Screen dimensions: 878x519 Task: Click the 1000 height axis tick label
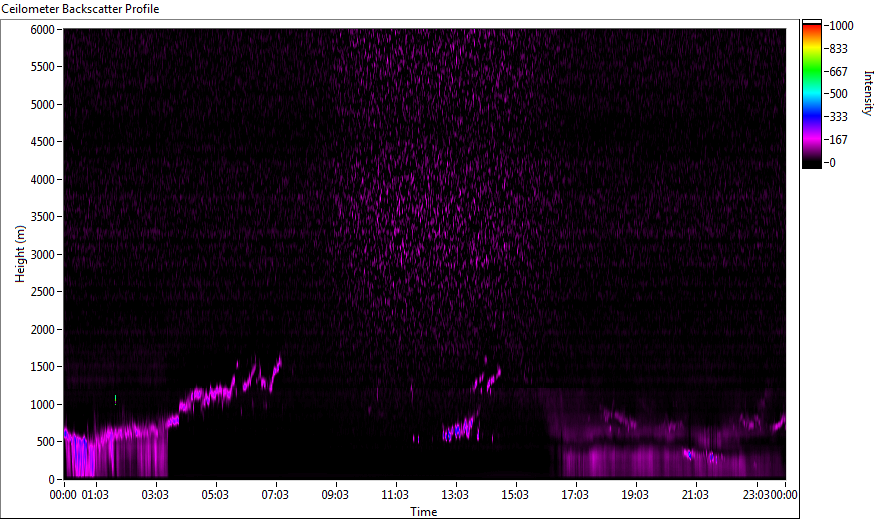click(43, 405)
